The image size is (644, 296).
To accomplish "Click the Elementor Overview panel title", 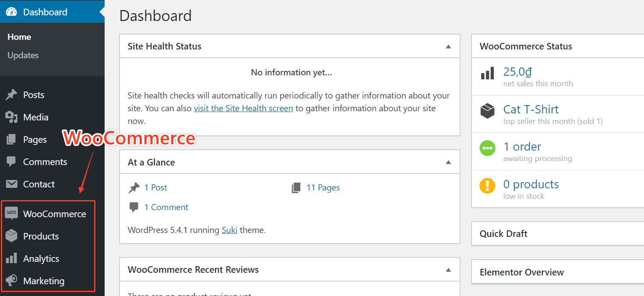I will pos(522,272).
